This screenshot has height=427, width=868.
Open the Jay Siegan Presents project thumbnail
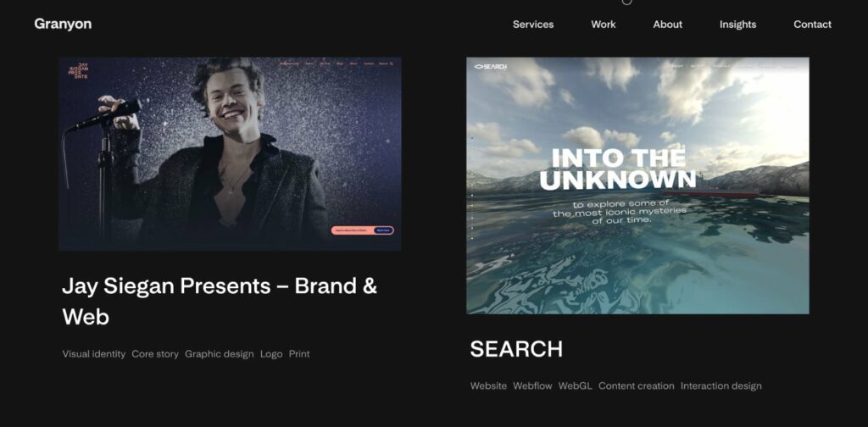pyautogui.click(x=231, y=153)
